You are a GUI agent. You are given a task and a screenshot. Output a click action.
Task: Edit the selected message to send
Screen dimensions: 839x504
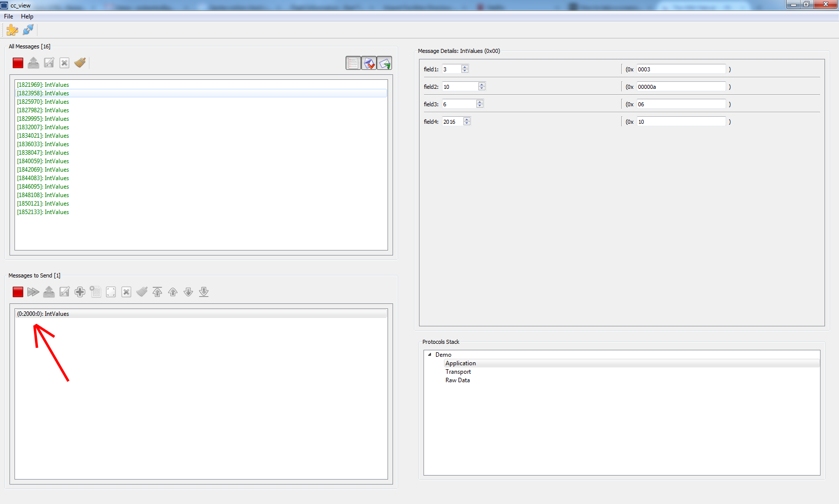(x=111, y=292)
